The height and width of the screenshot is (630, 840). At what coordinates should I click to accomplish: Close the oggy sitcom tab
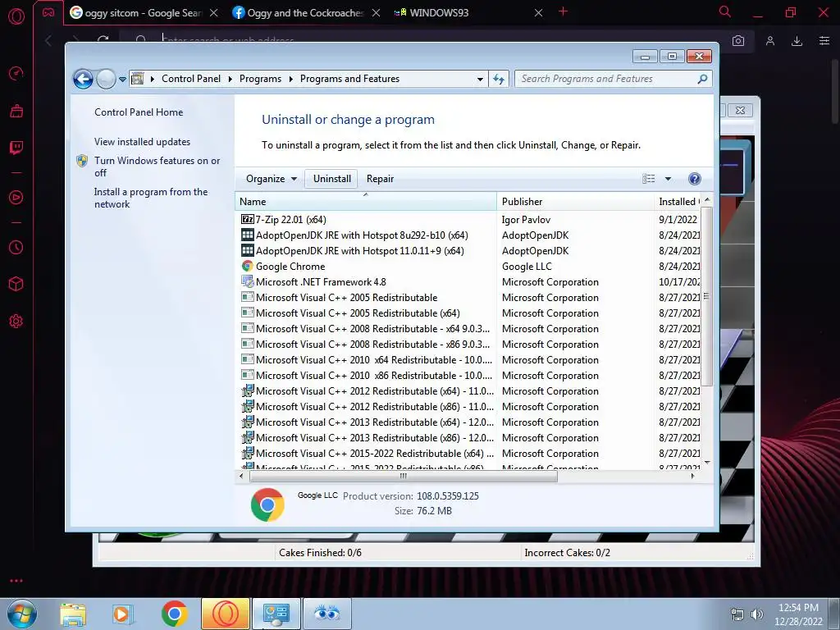click(214, 12)
